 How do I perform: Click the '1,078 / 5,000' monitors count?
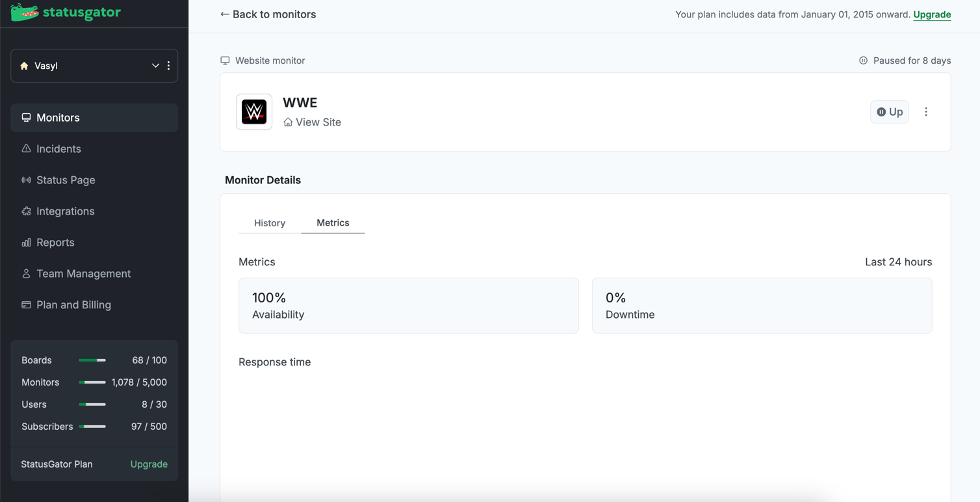pos(139,382)
